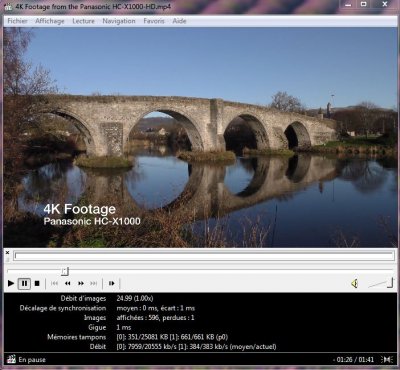Adjust the volume slider
Viewport: 400px width, 370px height.
(x=381, y=283)
